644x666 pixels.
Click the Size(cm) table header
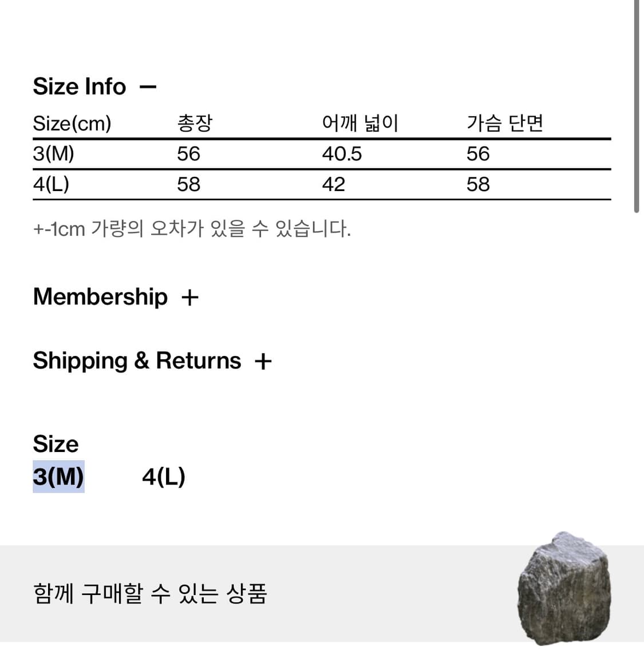click(72, 124)
